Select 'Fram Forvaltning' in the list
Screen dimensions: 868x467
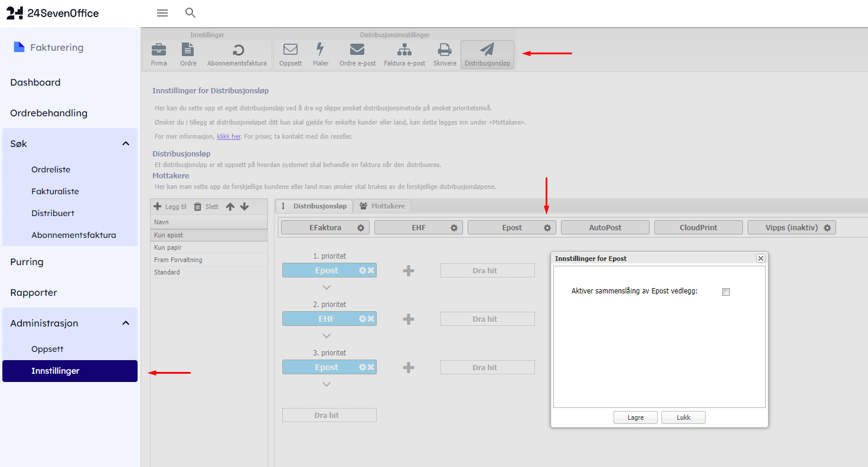point(178,260)
